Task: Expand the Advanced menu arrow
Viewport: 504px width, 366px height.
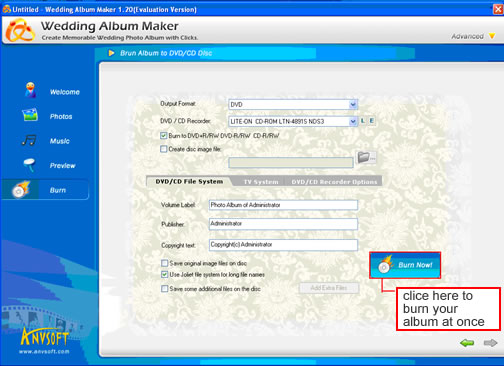Action: point(492,36)
